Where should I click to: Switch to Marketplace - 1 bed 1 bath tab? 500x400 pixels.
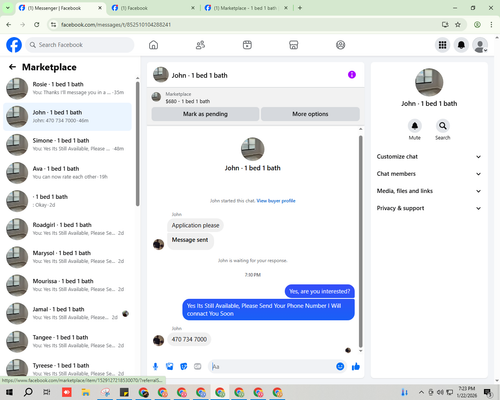click(246, 8)
